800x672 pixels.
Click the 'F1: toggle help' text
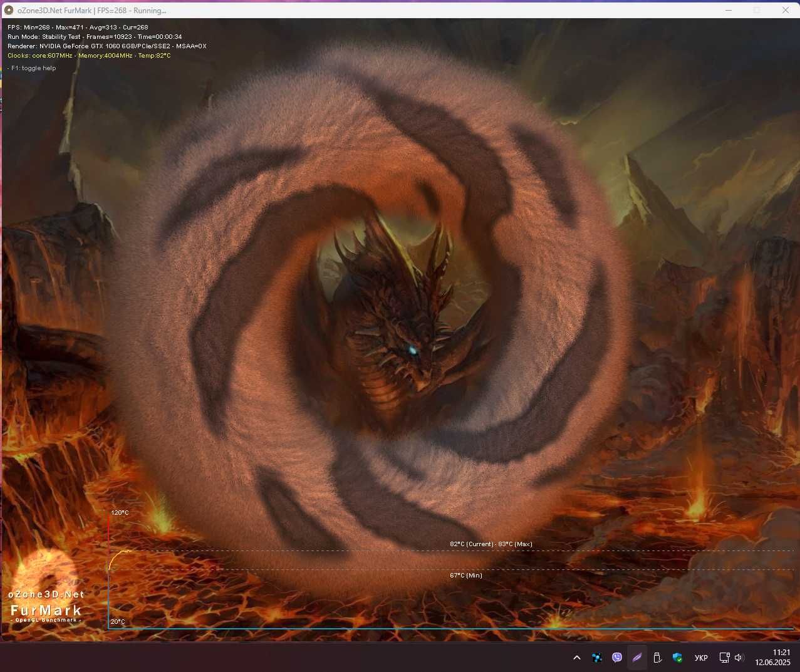coord(32,68)
